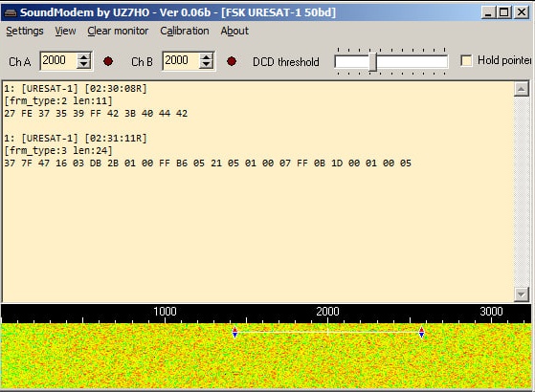Open the Calibration menu
Image resolution: width=535 pixels, height=392 pixels.
185,31
